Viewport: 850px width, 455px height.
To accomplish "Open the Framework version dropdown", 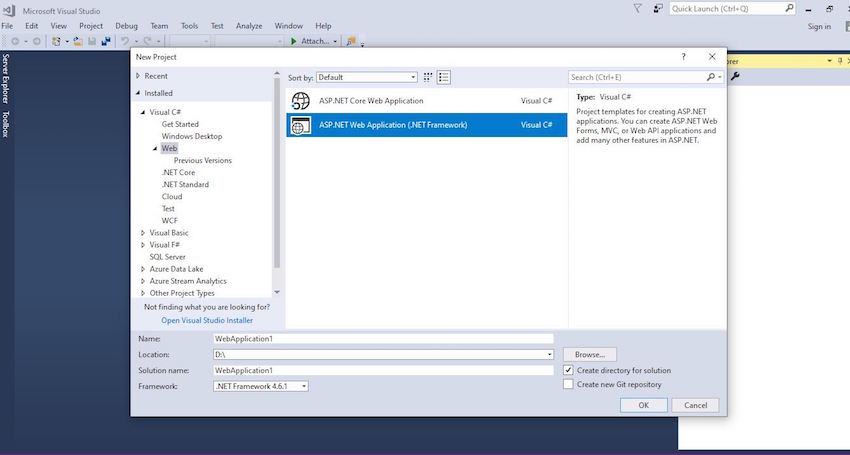I will 261,386.
